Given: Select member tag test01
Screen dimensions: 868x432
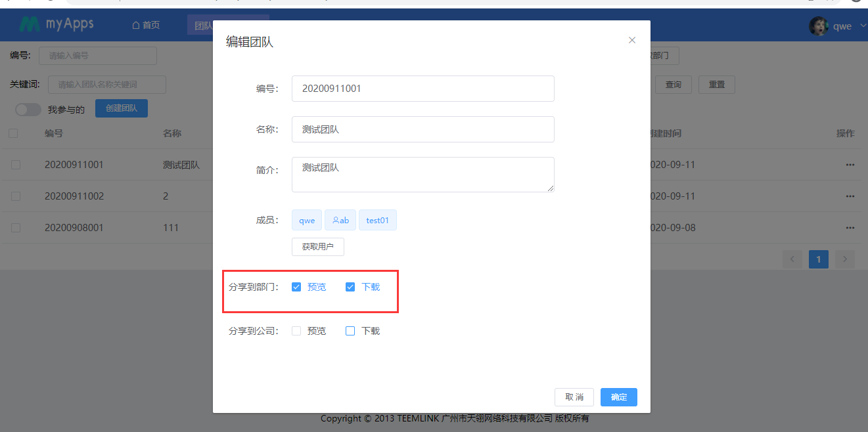Looking at the screenshot, I should pos(377,221).
